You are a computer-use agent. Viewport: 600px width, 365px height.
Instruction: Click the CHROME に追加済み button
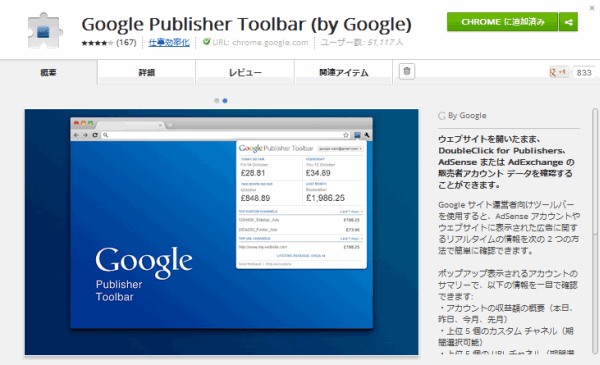[502, 22]
